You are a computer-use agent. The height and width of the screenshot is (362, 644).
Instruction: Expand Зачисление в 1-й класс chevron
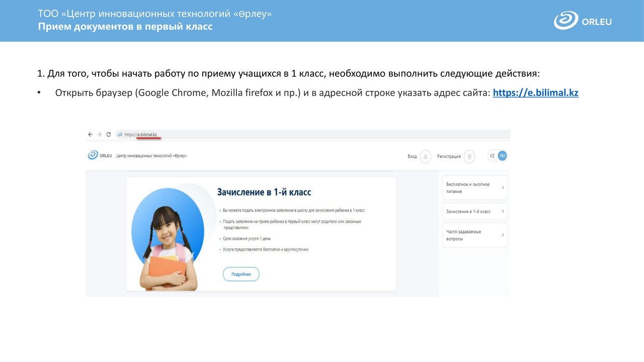[503, 211]
